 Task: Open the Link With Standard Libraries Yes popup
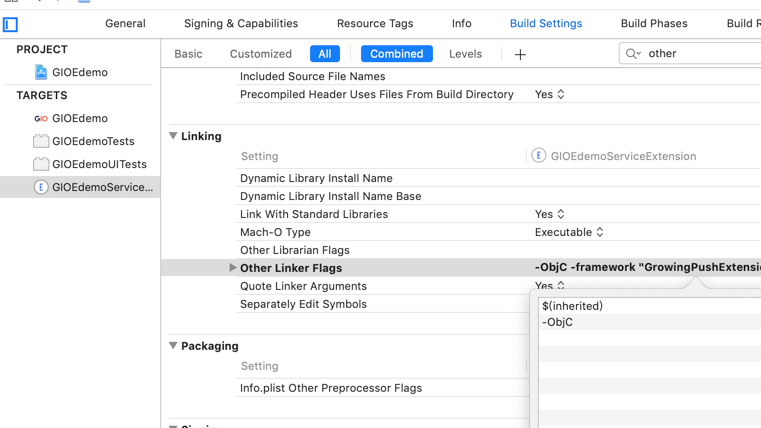549,214
